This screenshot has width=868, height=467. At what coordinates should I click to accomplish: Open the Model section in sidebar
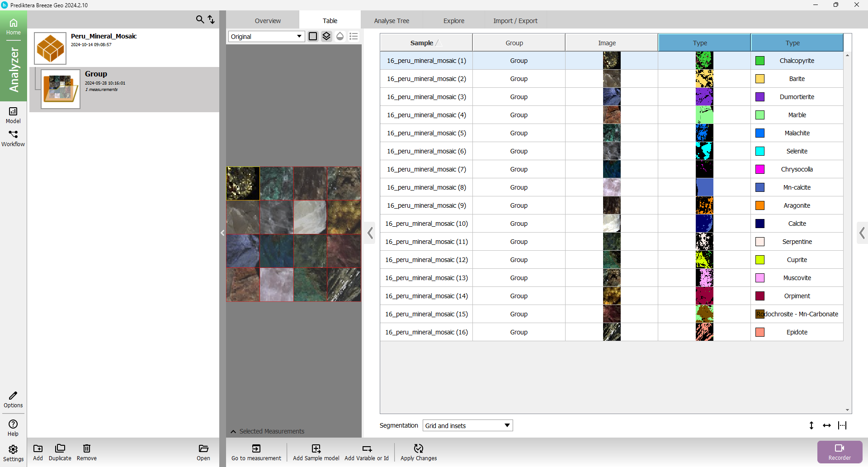click(x=13, y=115)
